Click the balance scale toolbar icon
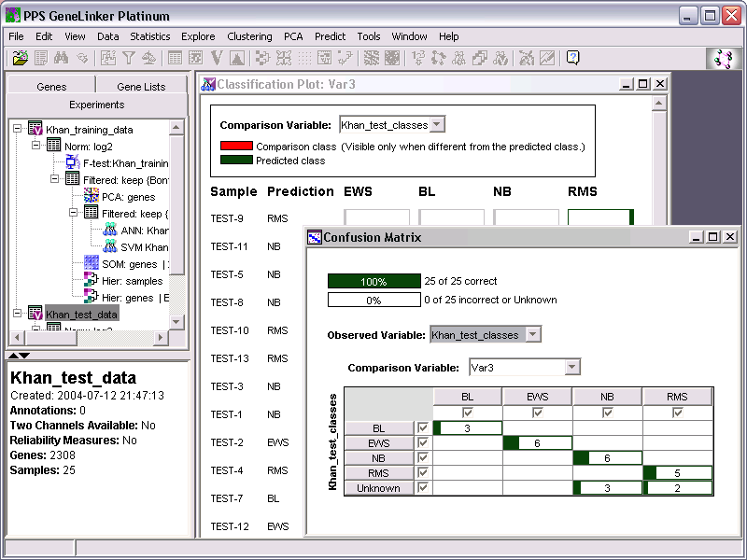 [149, 58]
